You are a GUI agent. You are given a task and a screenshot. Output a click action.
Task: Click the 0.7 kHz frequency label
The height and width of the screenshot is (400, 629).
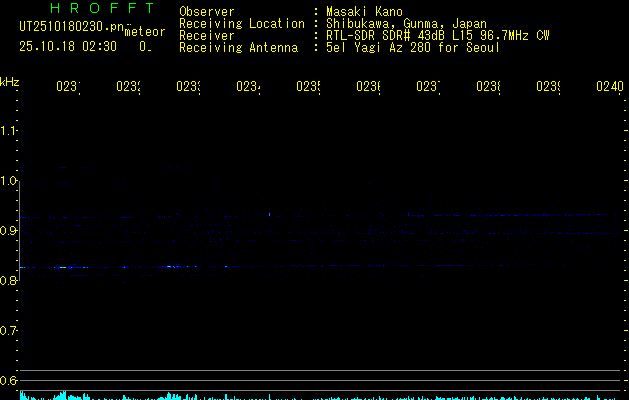(x=8, y=331)
